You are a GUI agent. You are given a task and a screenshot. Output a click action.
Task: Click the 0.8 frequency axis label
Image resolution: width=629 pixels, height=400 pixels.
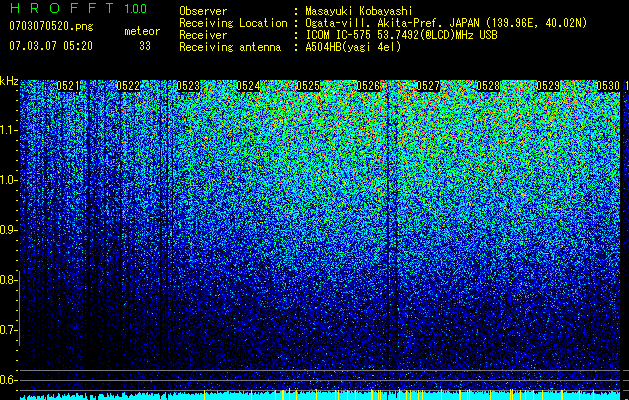point(7,280)
